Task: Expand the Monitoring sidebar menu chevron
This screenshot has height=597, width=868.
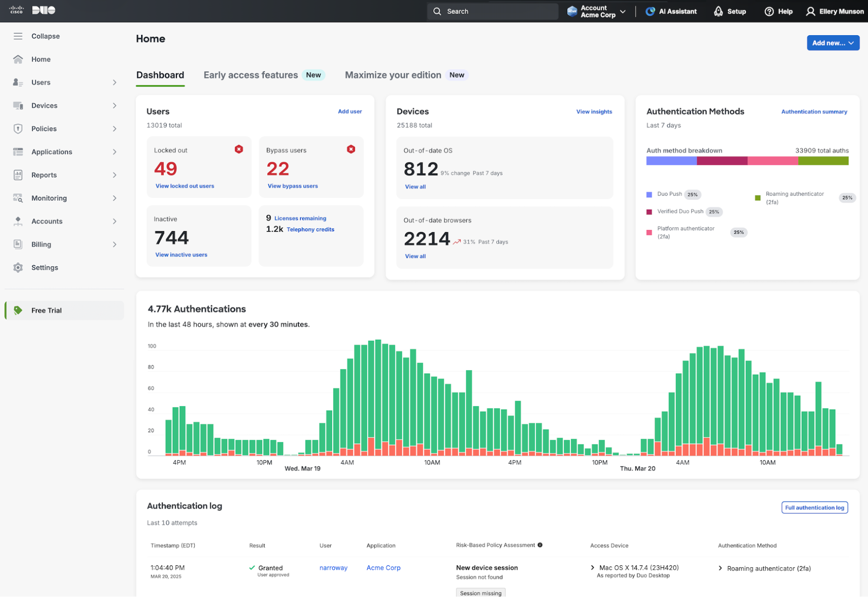Action: [x=115, y=198]
